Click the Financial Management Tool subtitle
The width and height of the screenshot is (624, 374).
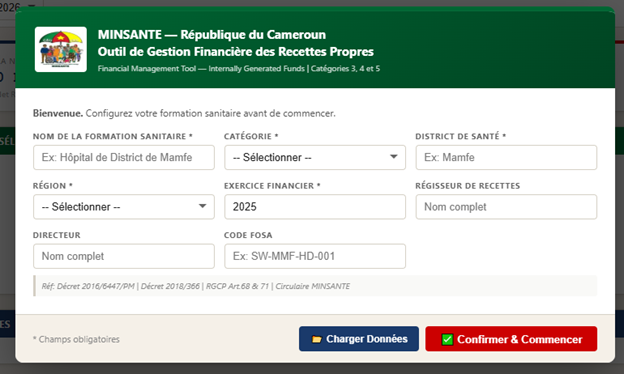[x=239, y=68]
